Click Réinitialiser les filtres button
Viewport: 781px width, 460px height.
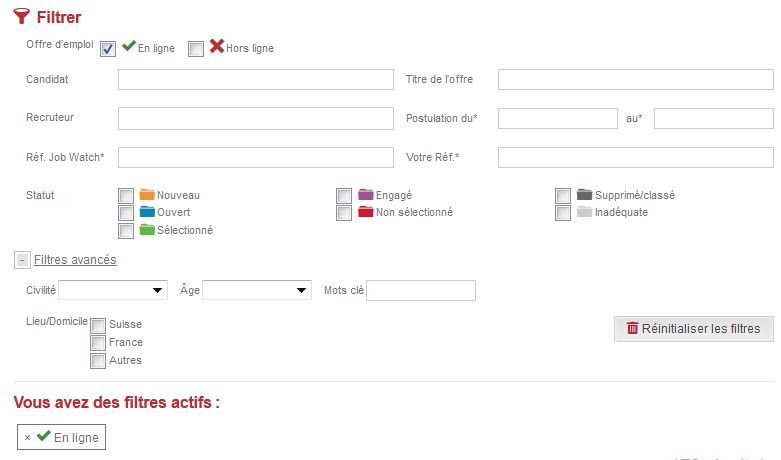(694, 329)
